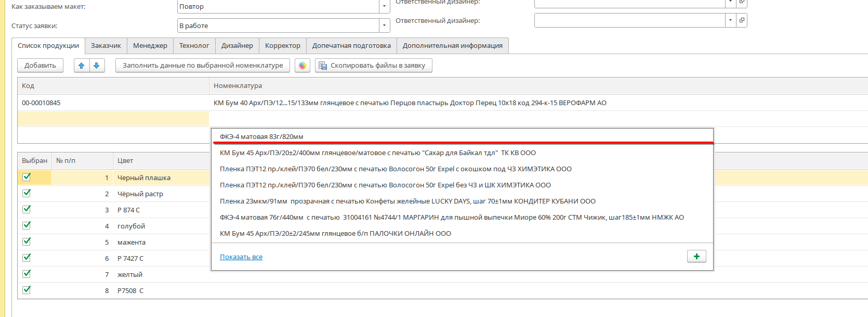Uncheck the Черный плашка color checkbox

(x=27, y=177)
